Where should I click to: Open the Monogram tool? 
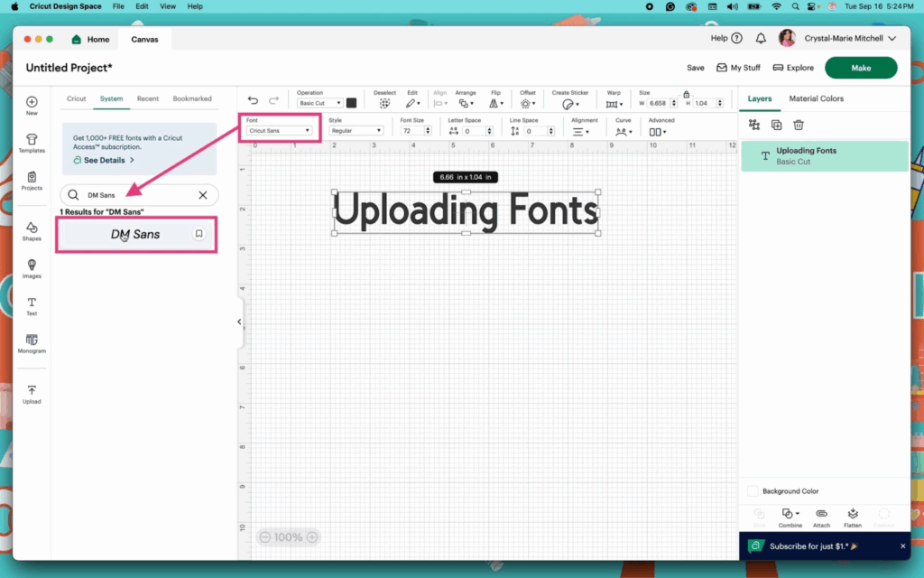[32, 343]
